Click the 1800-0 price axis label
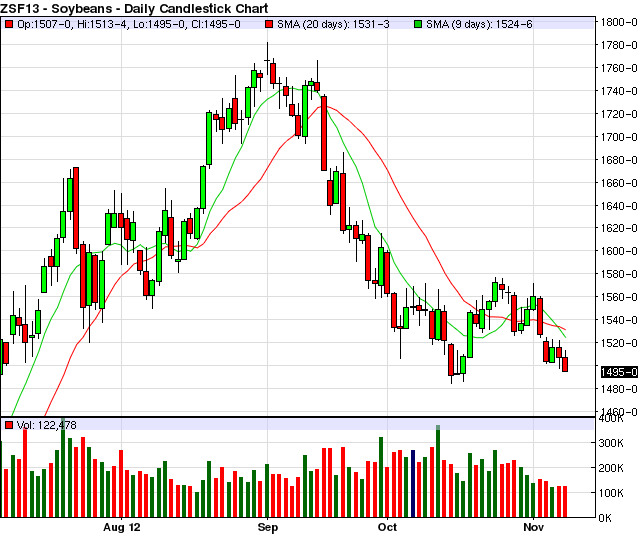Image resolution: width=640 pixels, height=536 pixels. click(x=619, y=22)
